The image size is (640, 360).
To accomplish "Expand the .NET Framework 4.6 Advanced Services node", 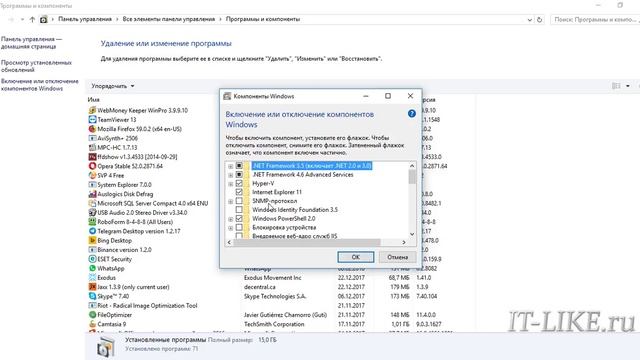I will coord(231,175).
